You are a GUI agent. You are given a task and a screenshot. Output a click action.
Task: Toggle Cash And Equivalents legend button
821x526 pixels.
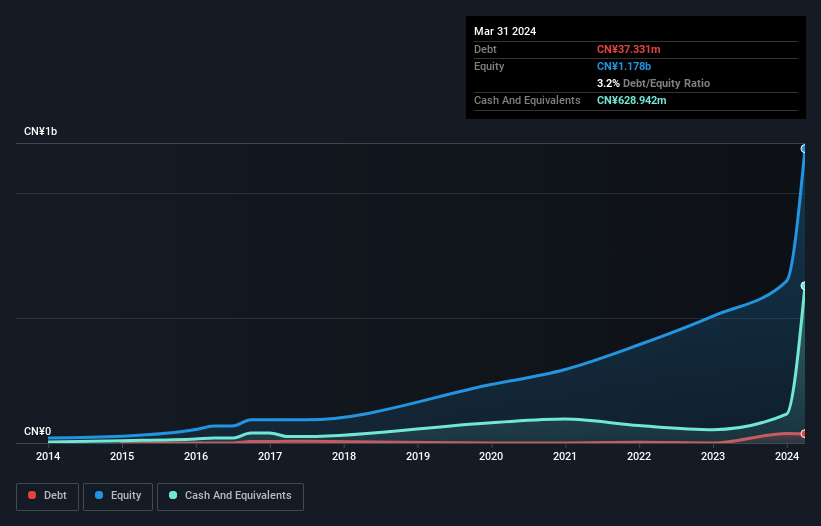pyautogui.click(x=230, y=496)
